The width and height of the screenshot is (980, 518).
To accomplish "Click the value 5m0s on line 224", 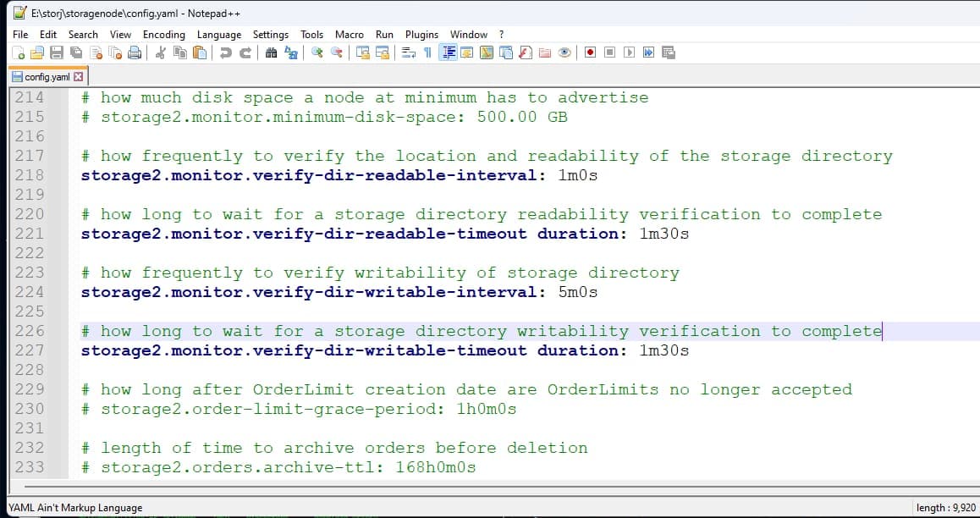I will [577, 292].
